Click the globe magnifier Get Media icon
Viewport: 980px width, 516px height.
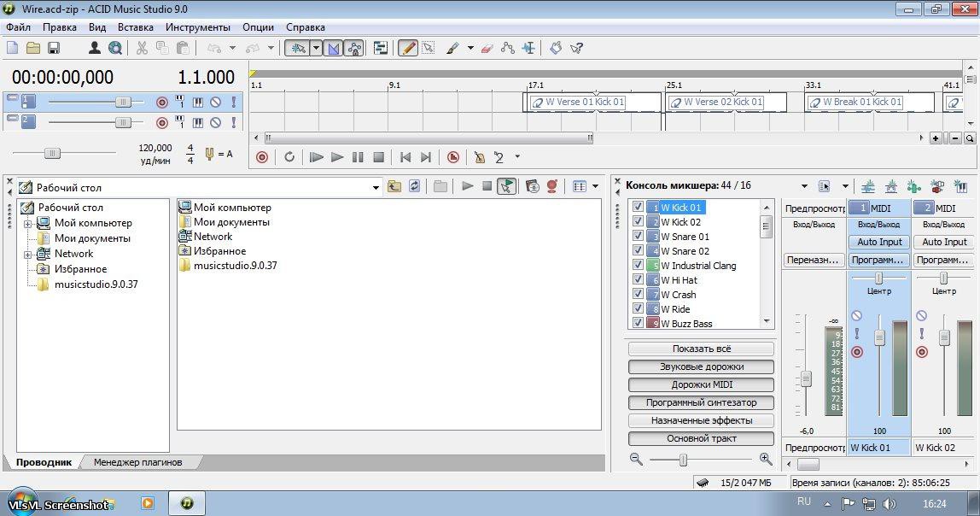(115, 48)
